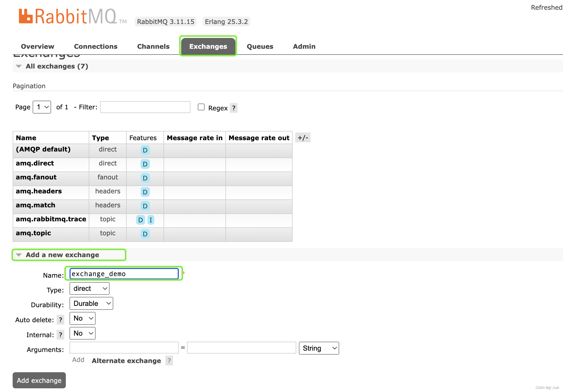The height and width of the screenshot is (392, 563).
Task: Open the Auto delete dropdown
Action: [x=82, y=318]
